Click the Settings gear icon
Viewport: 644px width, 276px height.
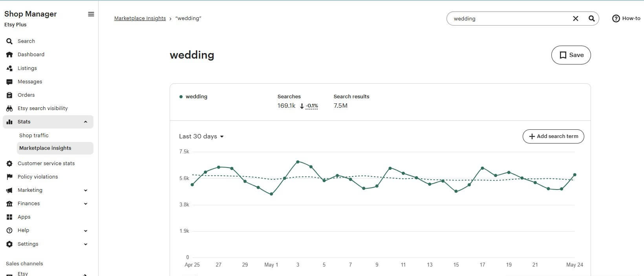click(9, 244)
